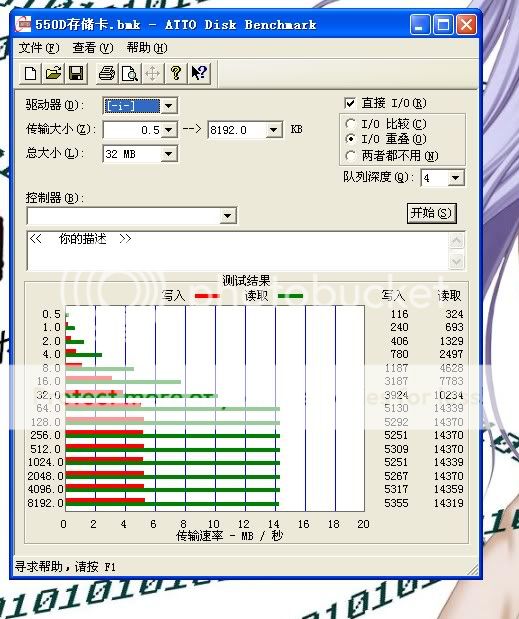The height and width of the screenshot is (619, 519).
Task: Click the write value 116 in results
Action: point(399,314)
